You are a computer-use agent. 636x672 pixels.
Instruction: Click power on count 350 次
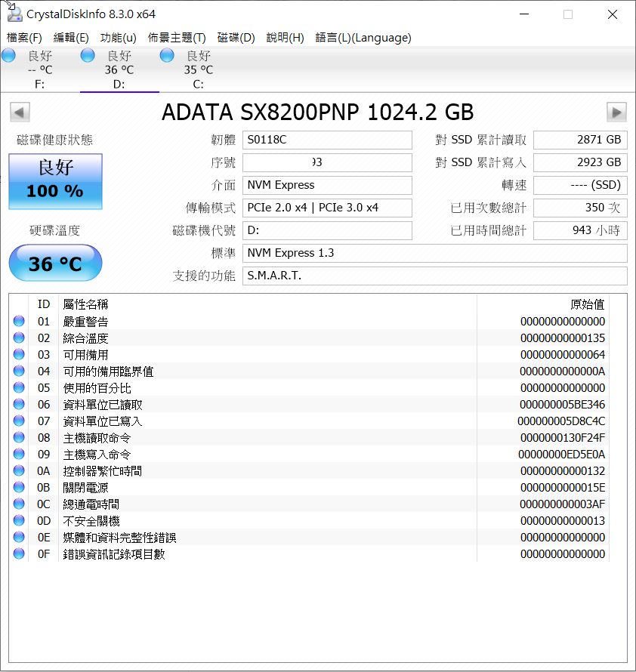(x=580, y=208)
